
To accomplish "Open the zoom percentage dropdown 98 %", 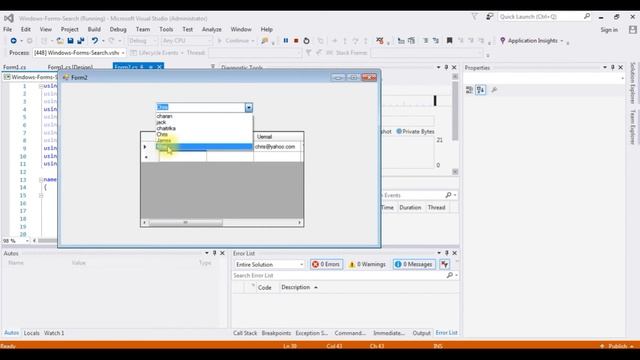I will [27, 241].
